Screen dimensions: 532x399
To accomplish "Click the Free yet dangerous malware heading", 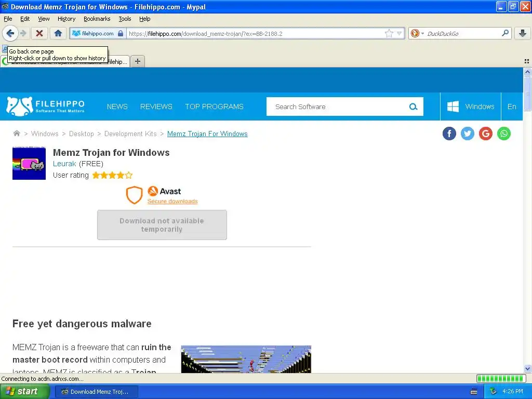I will 82,324.
